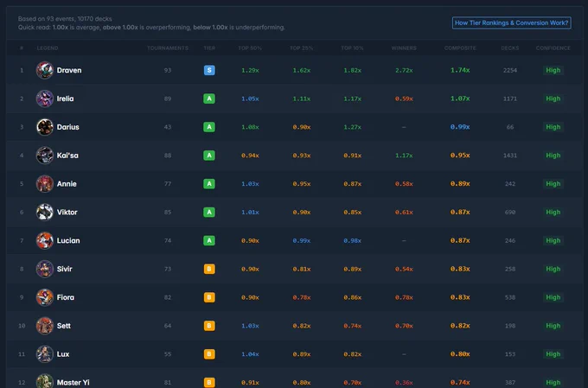Click Sivir's legend portrait icon
Screen dimensions: 588x388
tap(45, 269)
